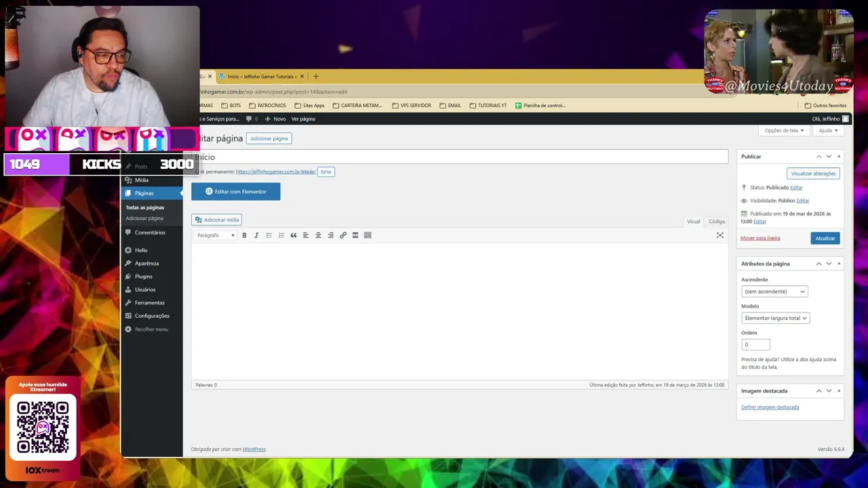Move the Atributos da página panel up

point(818,264)
